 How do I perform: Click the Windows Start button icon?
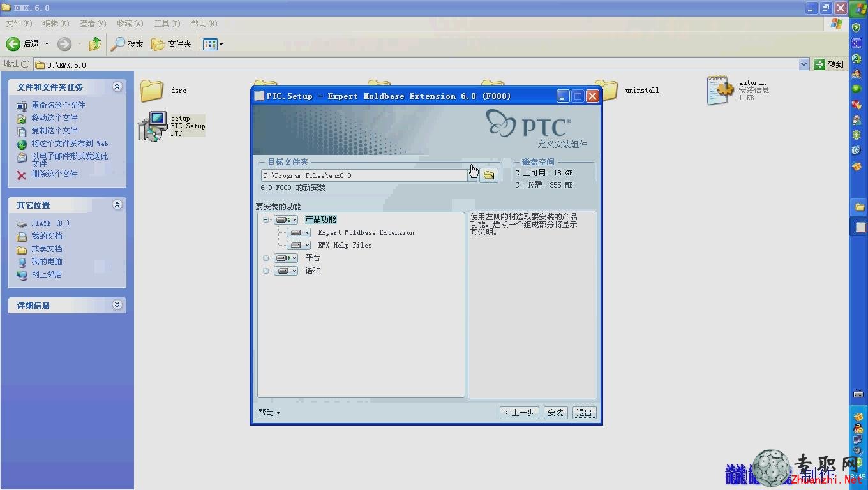(x=858, y=8)
